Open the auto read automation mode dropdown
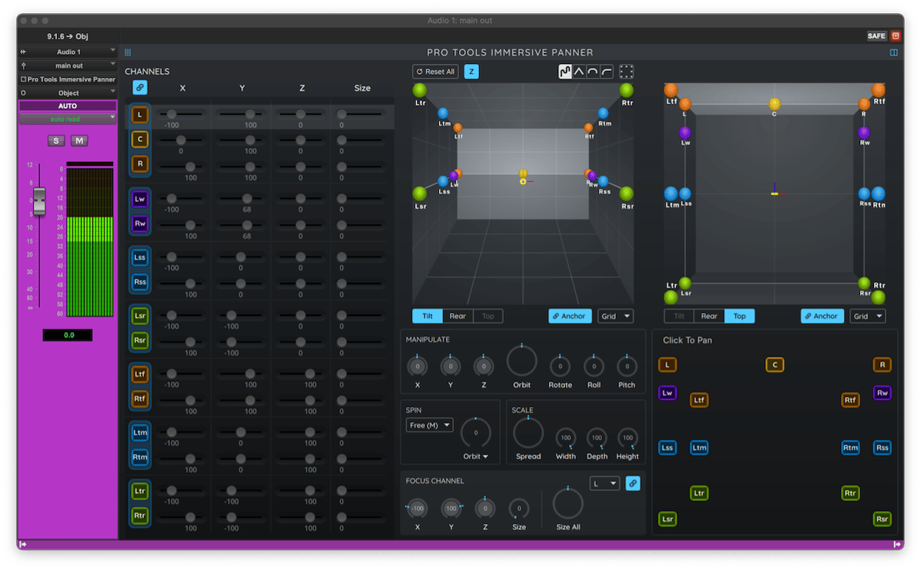The width and height of the screenshot is (924, 571). point(68,119)
